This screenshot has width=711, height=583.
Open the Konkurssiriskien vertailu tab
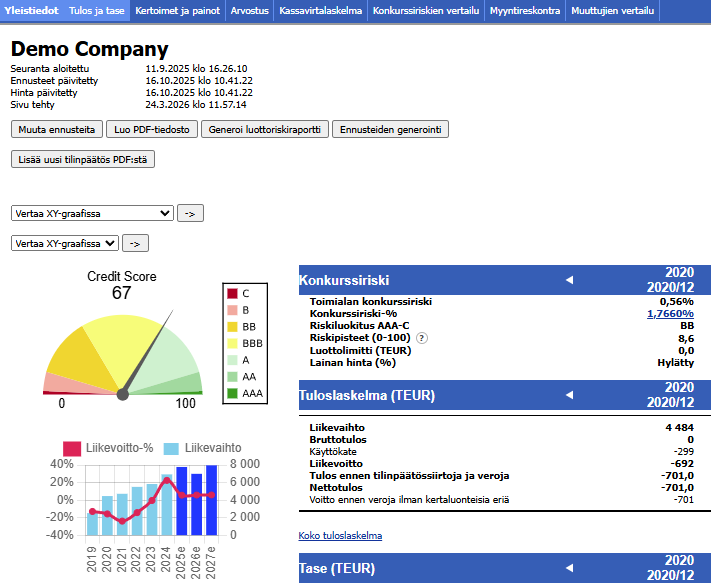pos(426,10)
